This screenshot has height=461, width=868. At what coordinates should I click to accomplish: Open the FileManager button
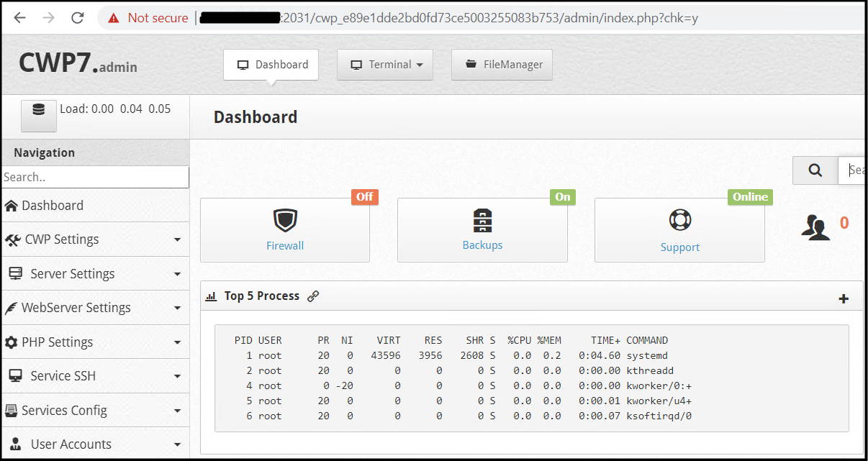(x=502, y=65)
